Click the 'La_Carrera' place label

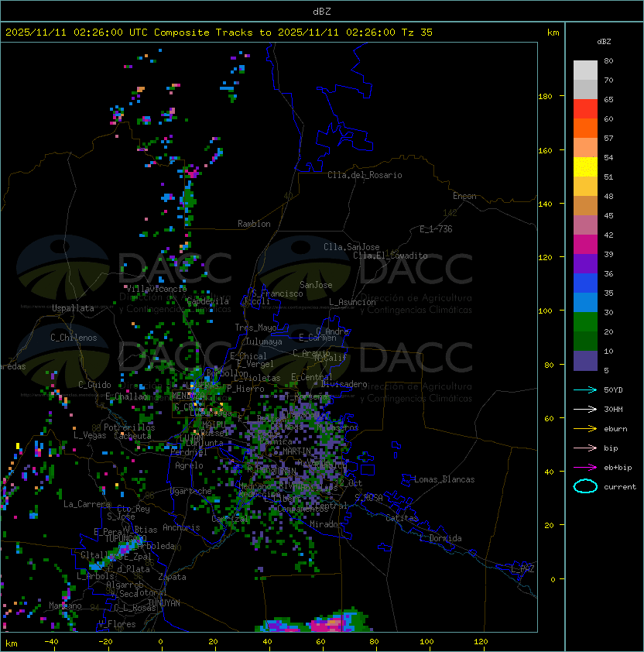87,504
